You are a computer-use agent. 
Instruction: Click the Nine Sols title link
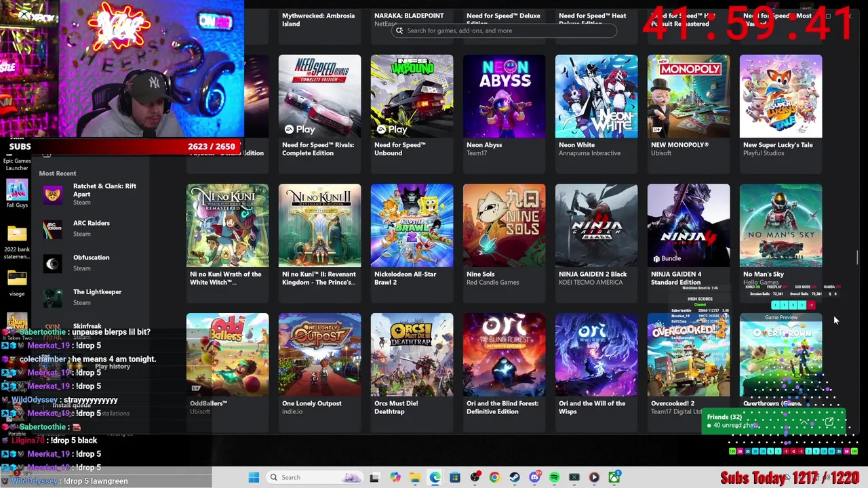pos(480,274)
